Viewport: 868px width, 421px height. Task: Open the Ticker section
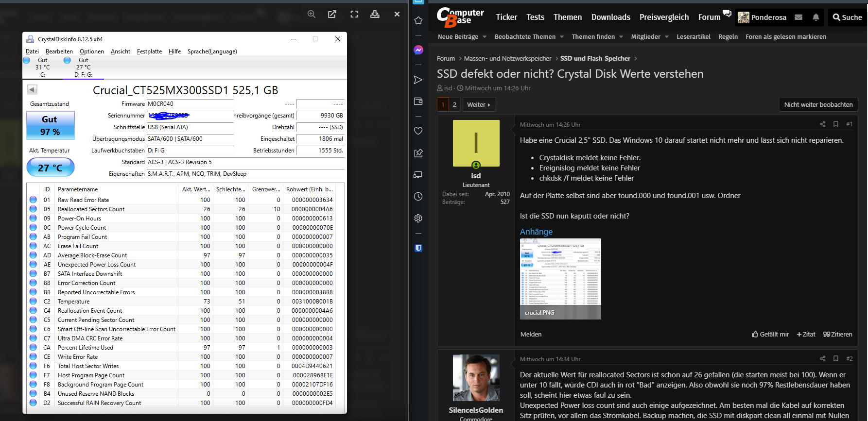click(x=506, y=17)
